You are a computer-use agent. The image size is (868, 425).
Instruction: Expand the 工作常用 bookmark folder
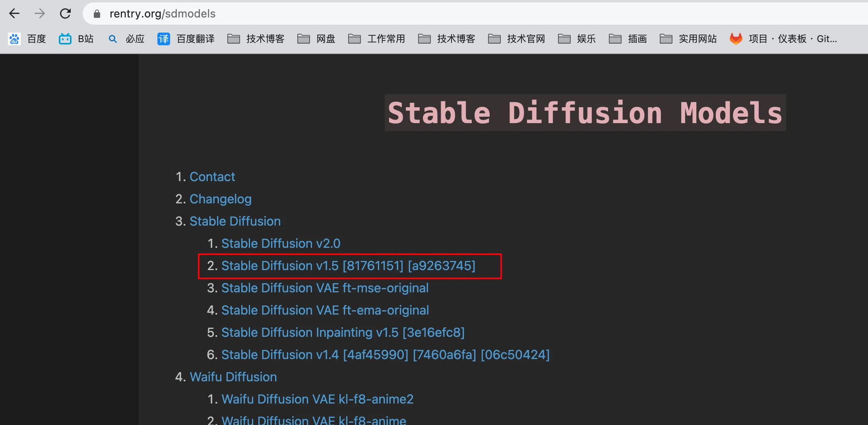(x=376, y=39)
